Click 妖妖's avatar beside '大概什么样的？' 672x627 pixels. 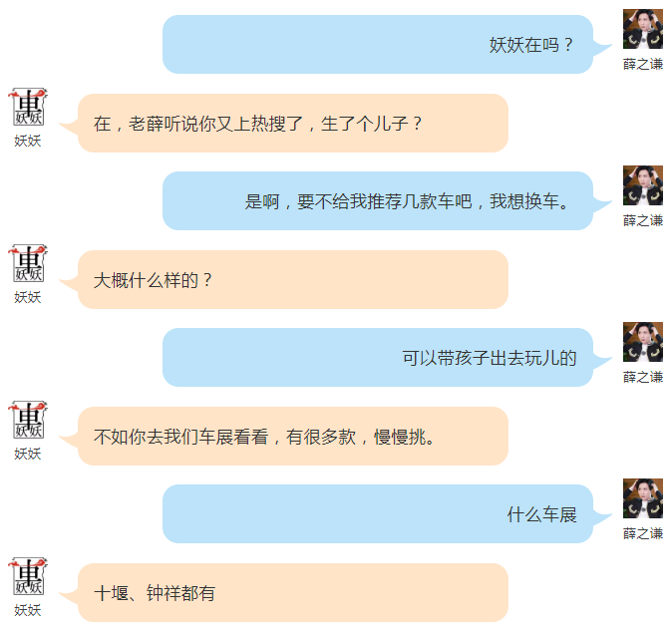pyautogui.click(x=28, y=263)
